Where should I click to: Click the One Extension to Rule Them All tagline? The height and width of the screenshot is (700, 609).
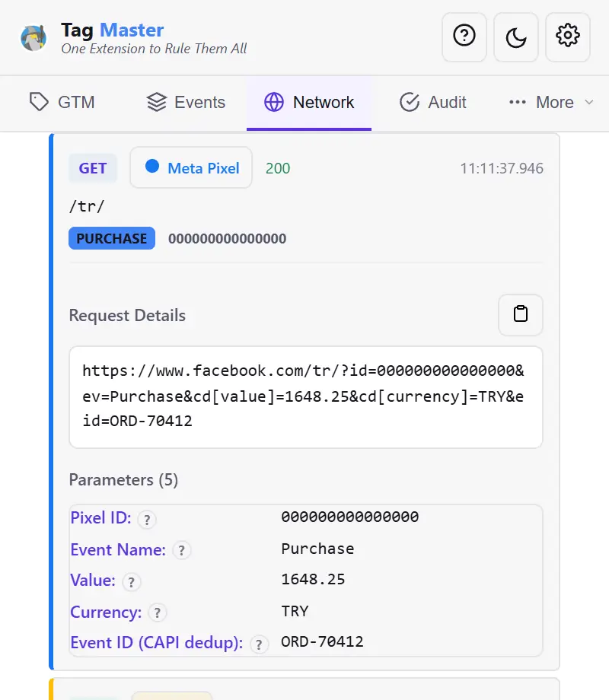coord(154,48)
